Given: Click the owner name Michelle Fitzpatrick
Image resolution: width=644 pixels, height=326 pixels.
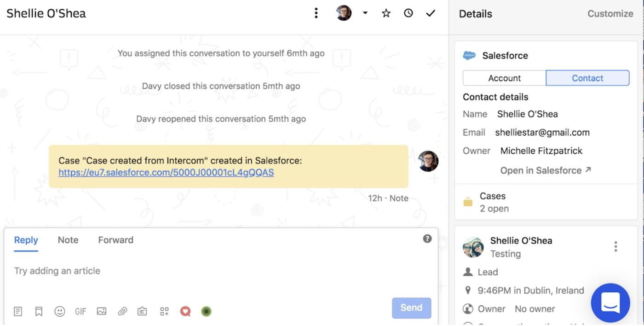Looking at the screenshot, I should coord(541,151).
